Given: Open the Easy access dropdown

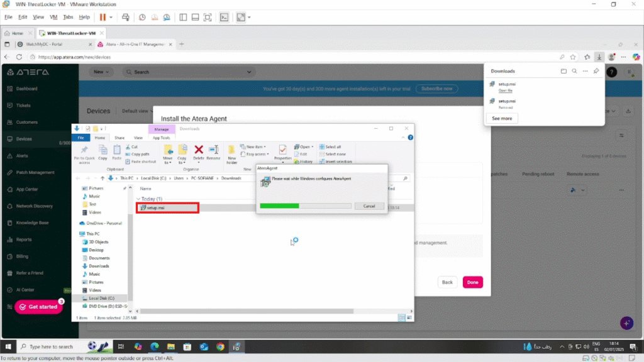Looking at the screenshot, I should coord(255,155).
